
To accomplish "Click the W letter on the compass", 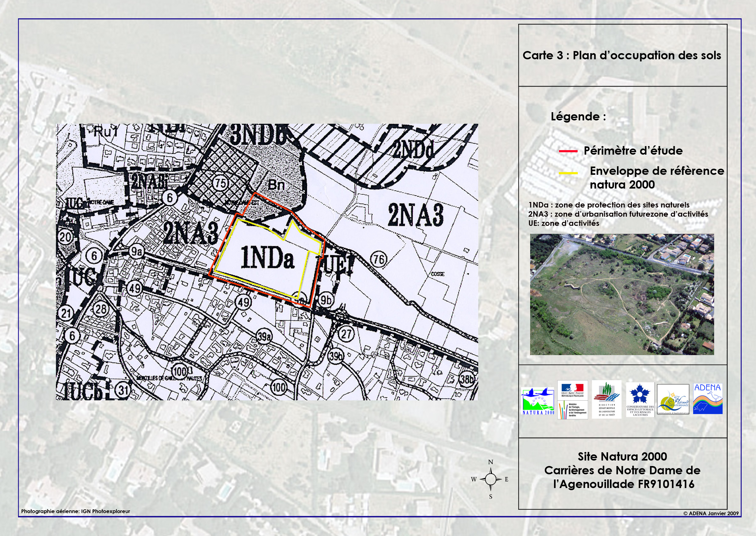I will [474, 479].
